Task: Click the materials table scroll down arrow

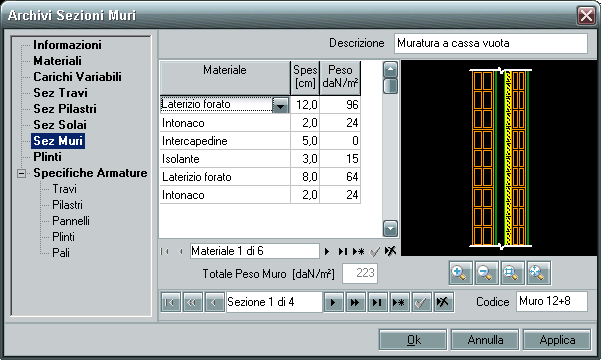Action: (390, 229)
